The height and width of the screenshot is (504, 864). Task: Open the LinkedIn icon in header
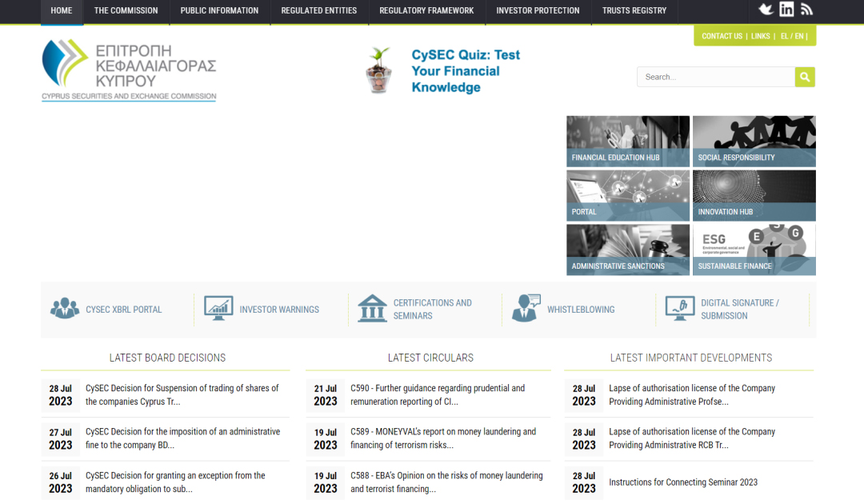[x=786, y=9]
